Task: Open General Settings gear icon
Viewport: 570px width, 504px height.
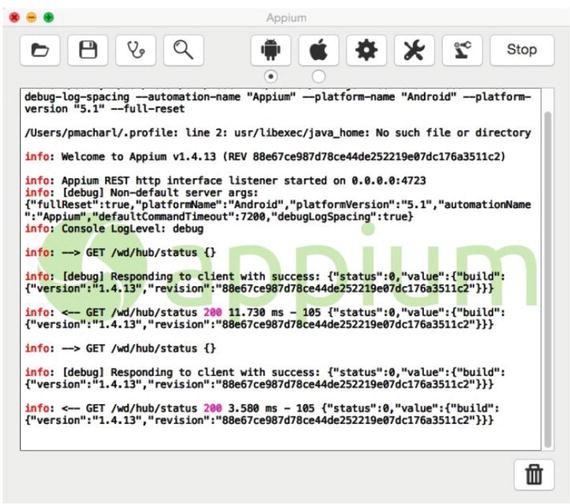Action: tap(366, 50)
